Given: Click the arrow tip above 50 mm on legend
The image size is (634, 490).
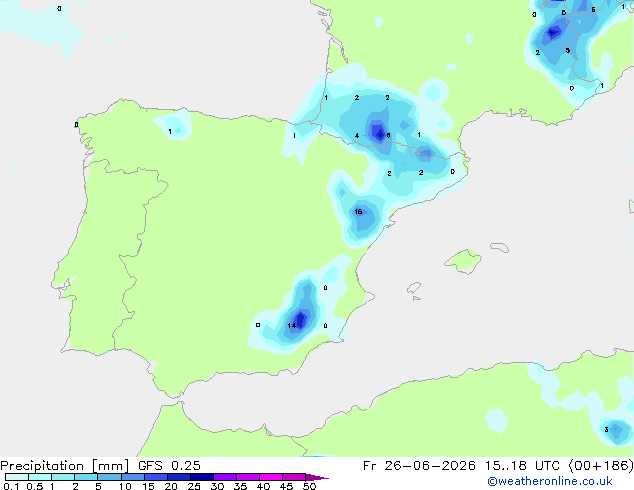Looking at the screenshot, I should 317,477.
